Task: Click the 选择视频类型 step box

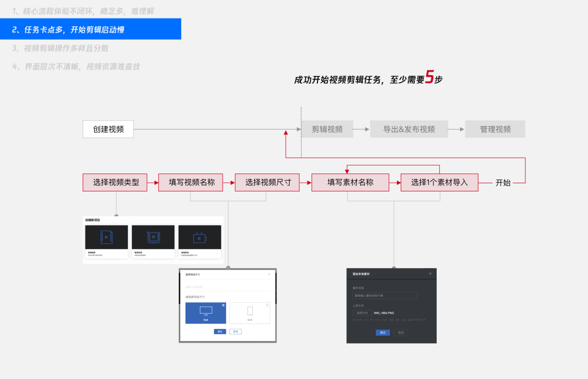Action: tap(115, 182)
